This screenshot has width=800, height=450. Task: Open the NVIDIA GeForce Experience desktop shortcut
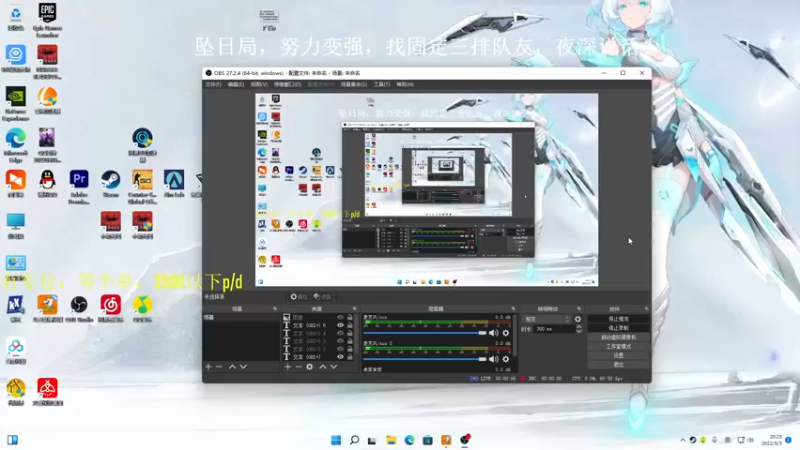coord(16,104)
